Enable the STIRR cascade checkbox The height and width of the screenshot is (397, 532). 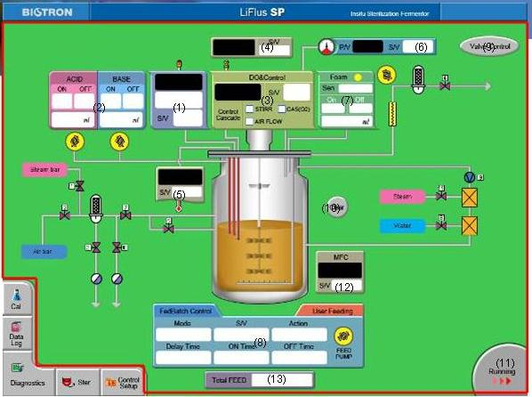tap(249, 109)
